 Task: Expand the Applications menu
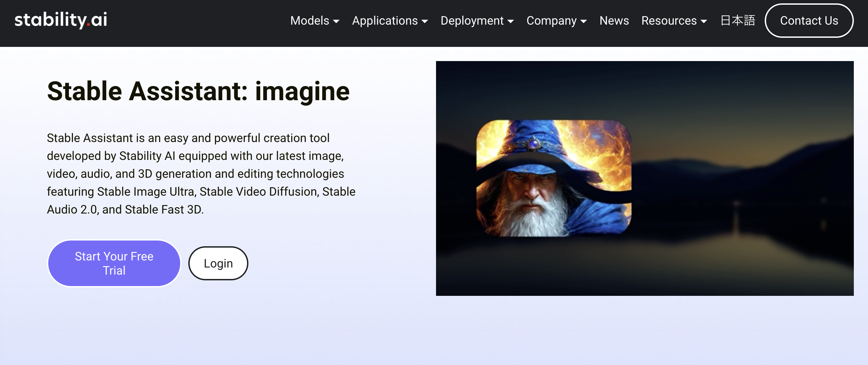(390, 21)
